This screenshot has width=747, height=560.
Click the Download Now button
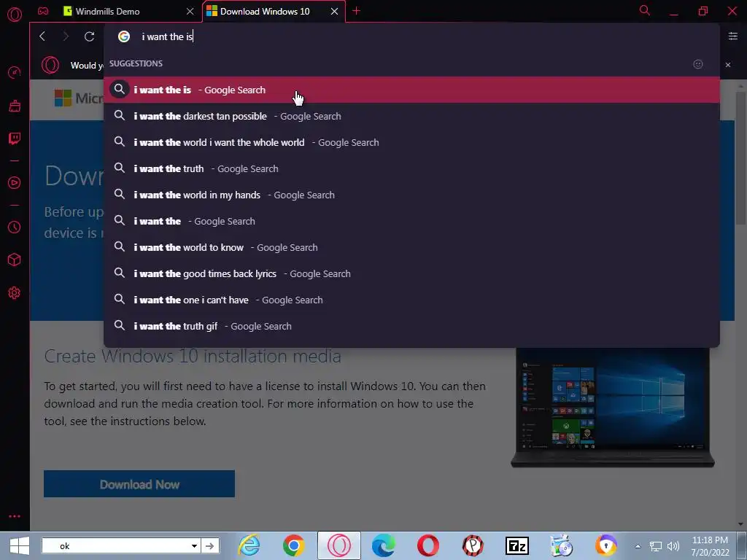139,484
